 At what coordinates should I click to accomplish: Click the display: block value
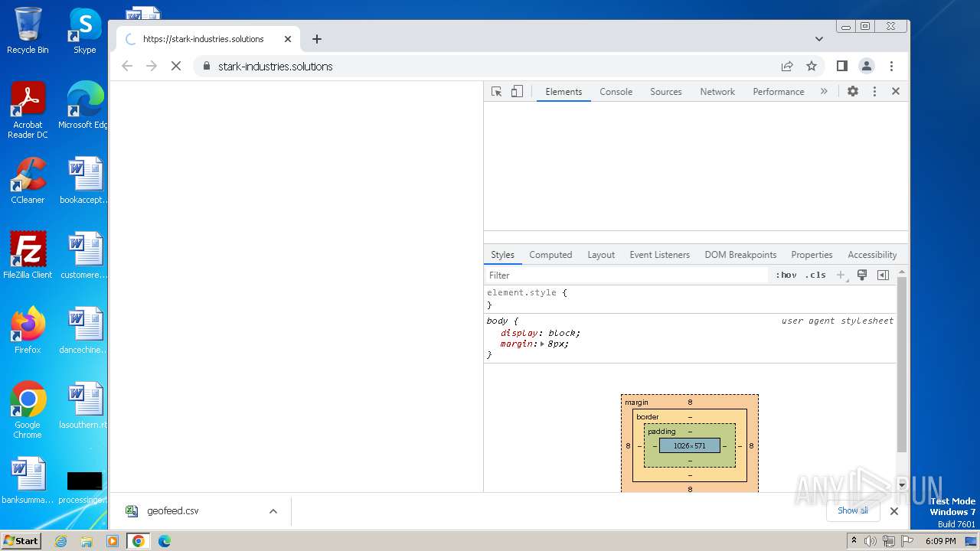point(564,333)
